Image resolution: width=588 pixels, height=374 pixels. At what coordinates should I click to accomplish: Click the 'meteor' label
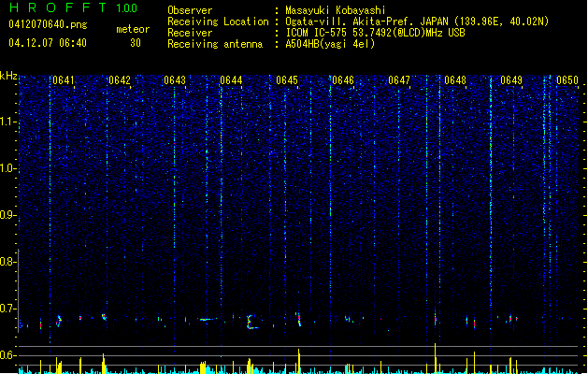tap(133, 29)
